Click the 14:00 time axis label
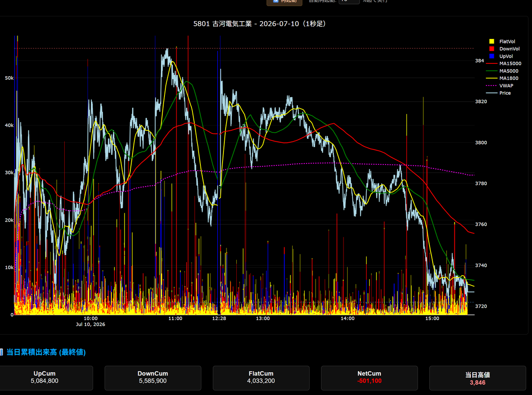This screenshot has width=532, height=395. pyautogui.click(x=348, y=318)
